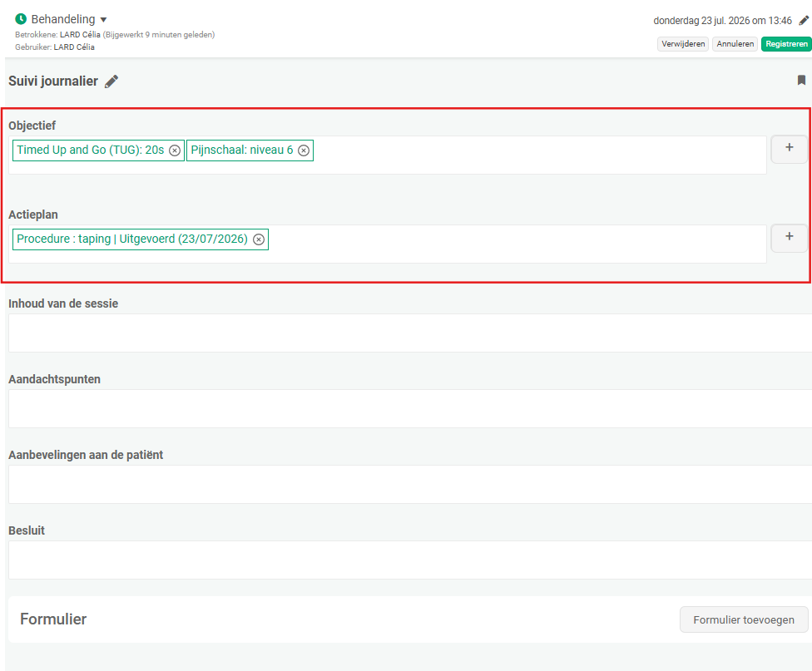Add an item to Actieplan with plus
The width and height of the screenshot is (812, 671).
790,238
